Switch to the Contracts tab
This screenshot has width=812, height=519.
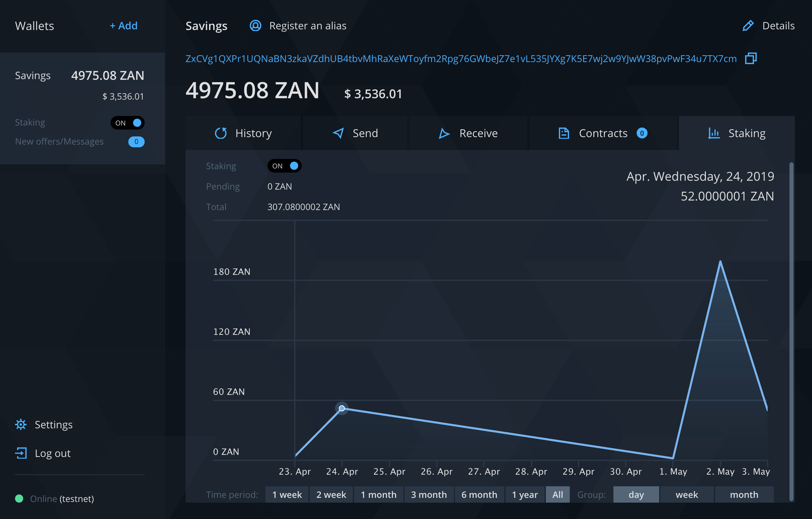click(603, 133)
